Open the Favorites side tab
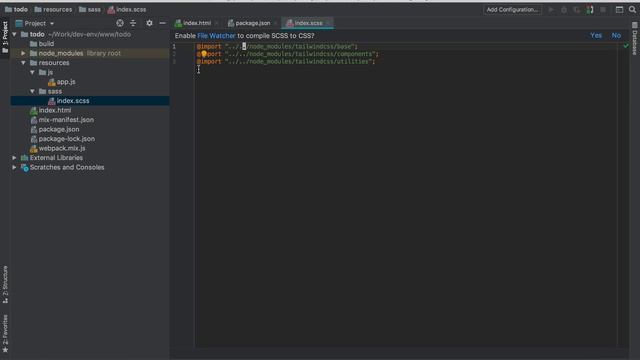The width and height of the screenshot is (640, 360). (5, 333)
